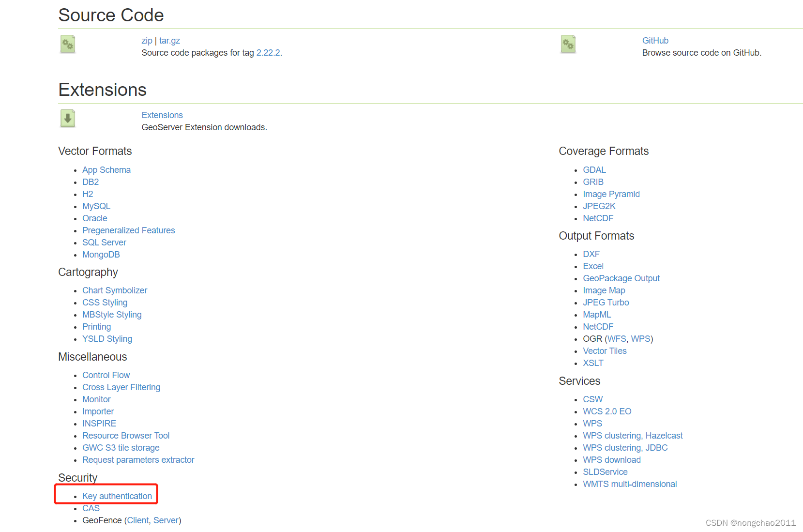Click the GitHub gear icon
Image resolution: width=803 pixels, height=532 pixels.
pos(568,44)
